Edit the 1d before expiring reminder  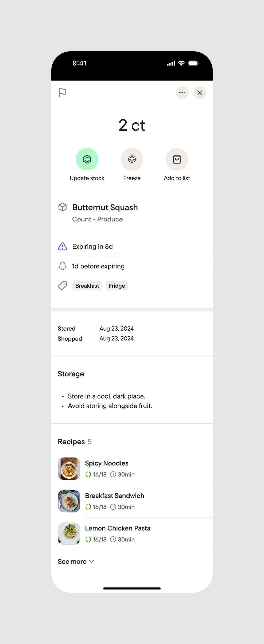click(98, 266)
